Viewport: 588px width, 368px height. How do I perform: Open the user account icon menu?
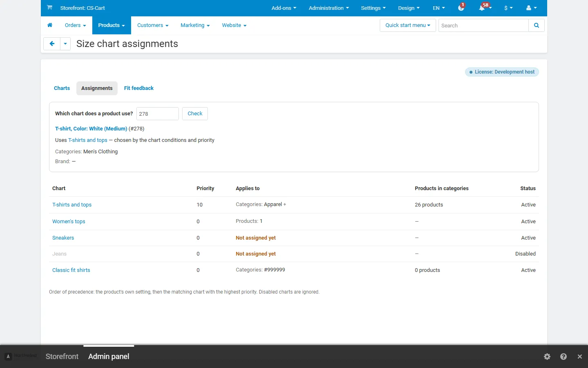(x=531, y=8)
